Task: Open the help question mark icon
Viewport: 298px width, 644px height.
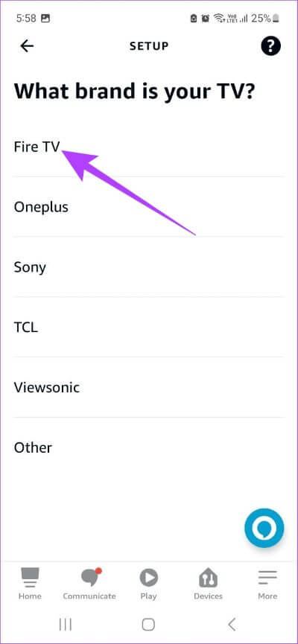Action: (x=271, y=45)
